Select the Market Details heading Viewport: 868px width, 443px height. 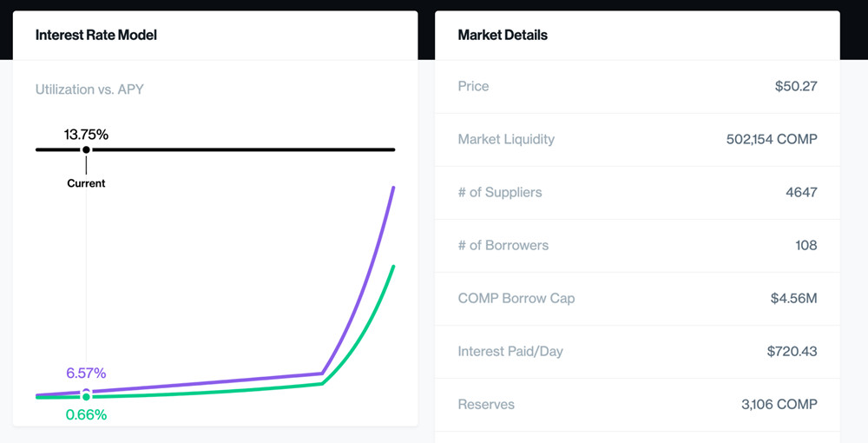point(503,35)
